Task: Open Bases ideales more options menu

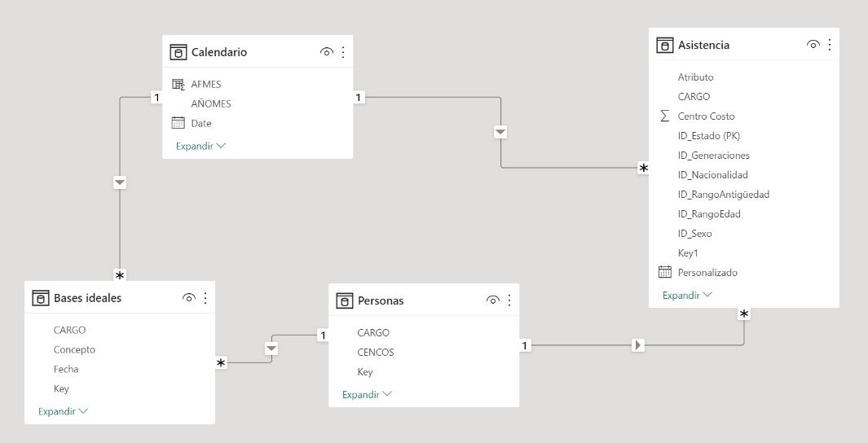Action: coord(205,298)
